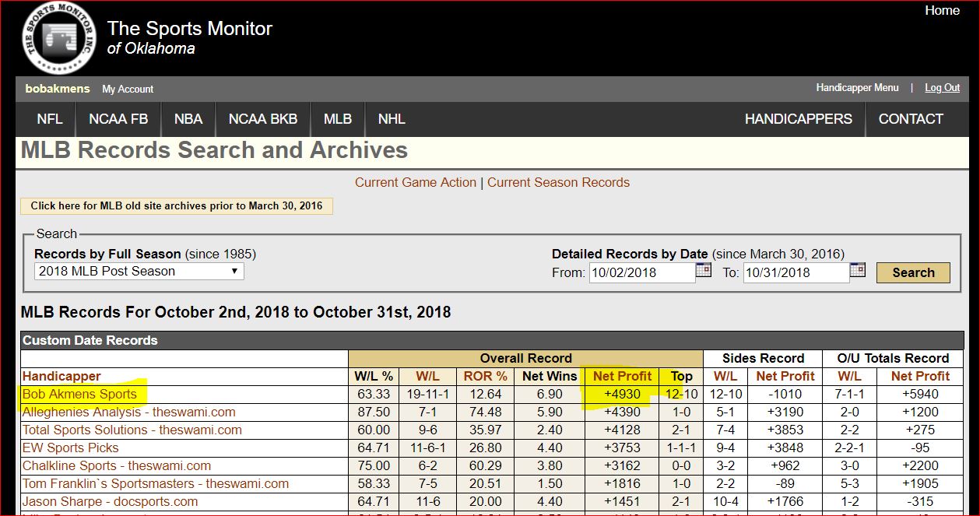Go to the CONTACT page

(x=911, y=119)
